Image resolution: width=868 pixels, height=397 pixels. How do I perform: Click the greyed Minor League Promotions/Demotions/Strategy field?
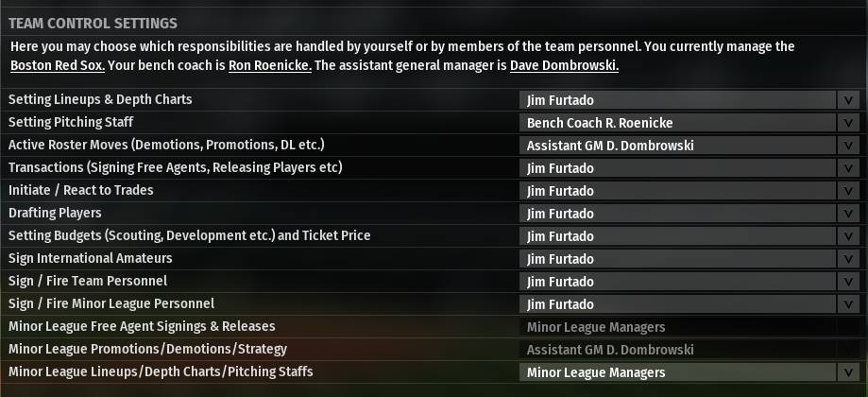pos(689,350)
